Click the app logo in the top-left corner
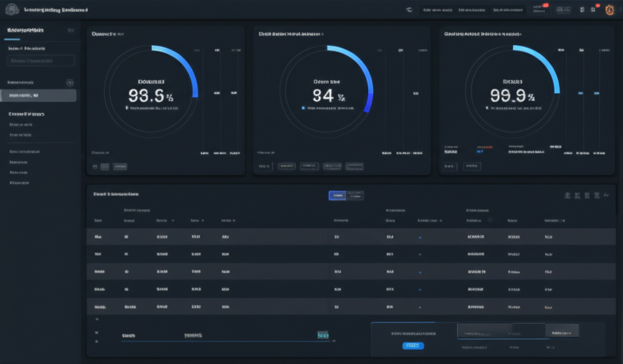 [12, 10]
